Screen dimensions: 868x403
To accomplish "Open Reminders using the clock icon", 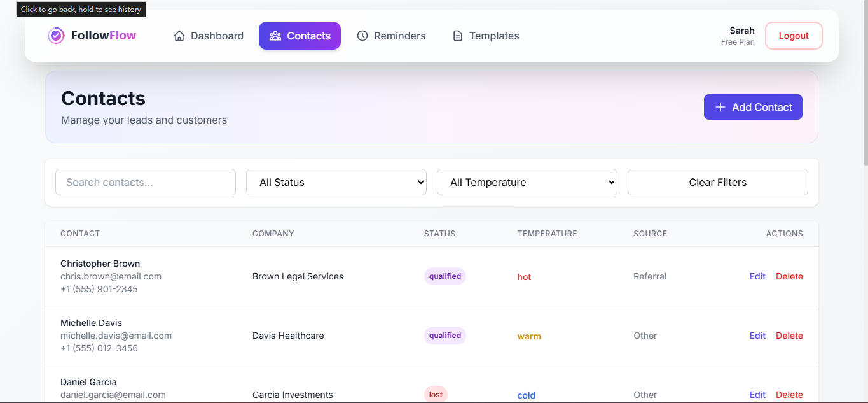I will point(362,36).
